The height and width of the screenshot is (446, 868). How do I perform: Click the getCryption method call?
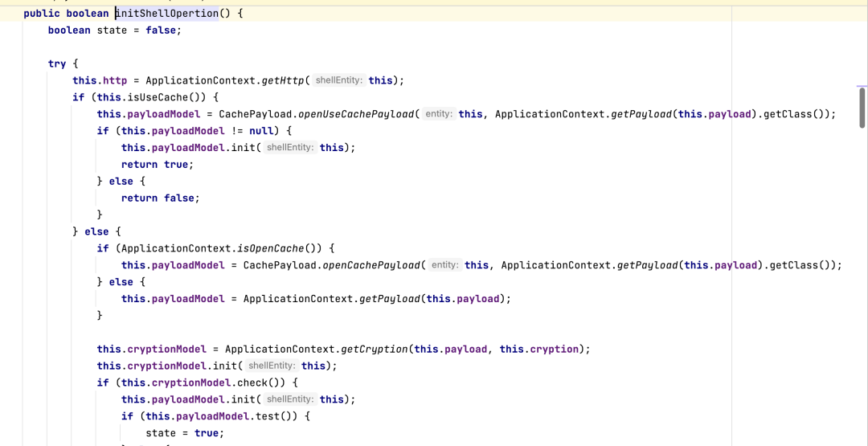pyautogui.click(x=376, y=349)
